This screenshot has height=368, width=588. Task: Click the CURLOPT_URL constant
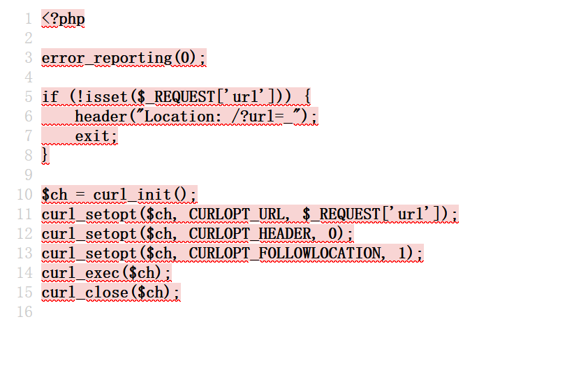pos(237,214)
